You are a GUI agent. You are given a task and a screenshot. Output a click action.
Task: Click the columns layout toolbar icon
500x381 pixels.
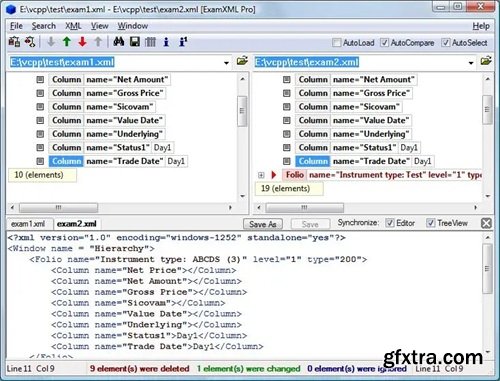(x=150, y=42)
